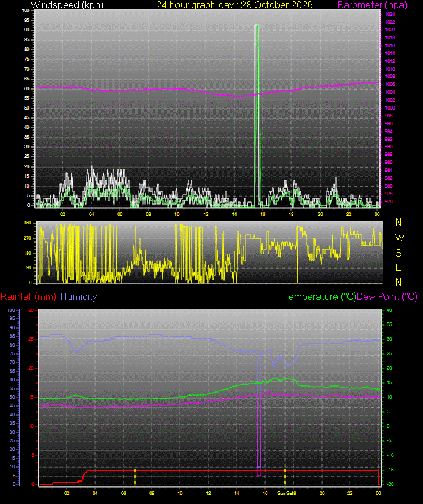Click the magenta 'Dew Point (°C)' label
Viewport: 423px width, 504px height.
(x=387, y=296)
